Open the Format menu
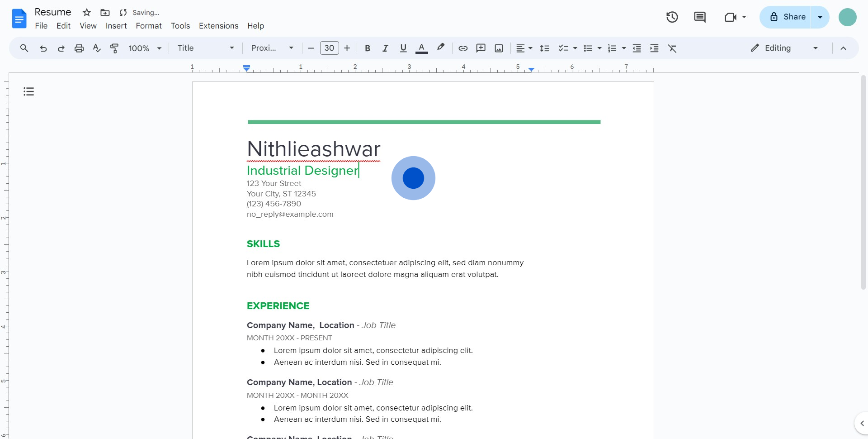 (148, 26)
